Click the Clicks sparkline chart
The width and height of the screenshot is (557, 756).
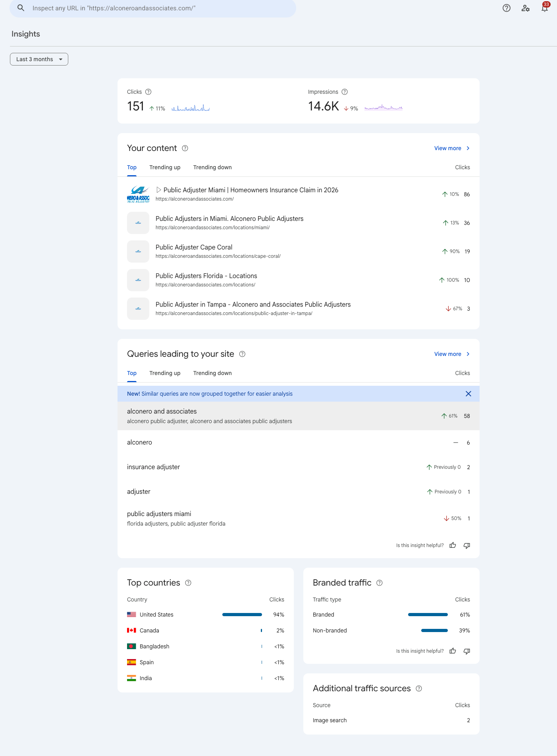(x=191, y=108)
